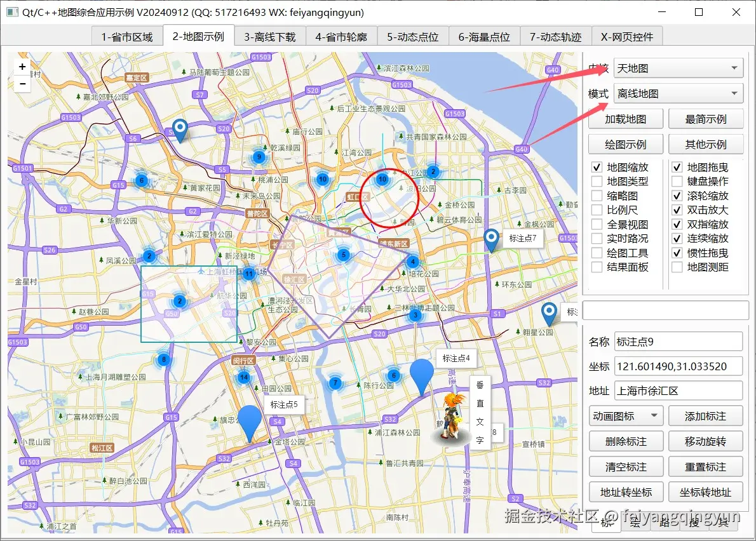Viewport: 756px width, 541px height.
Task: Expand the 动画图标 dropdown
Action: pyautogui.click(x=626, y=415)
